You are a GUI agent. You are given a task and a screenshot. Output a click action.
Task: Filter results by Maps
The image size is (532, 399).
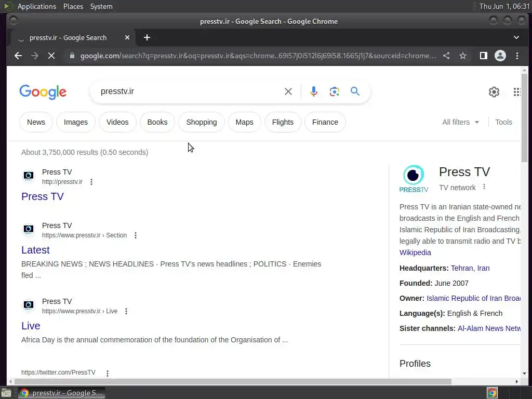(x=245, y=122)
